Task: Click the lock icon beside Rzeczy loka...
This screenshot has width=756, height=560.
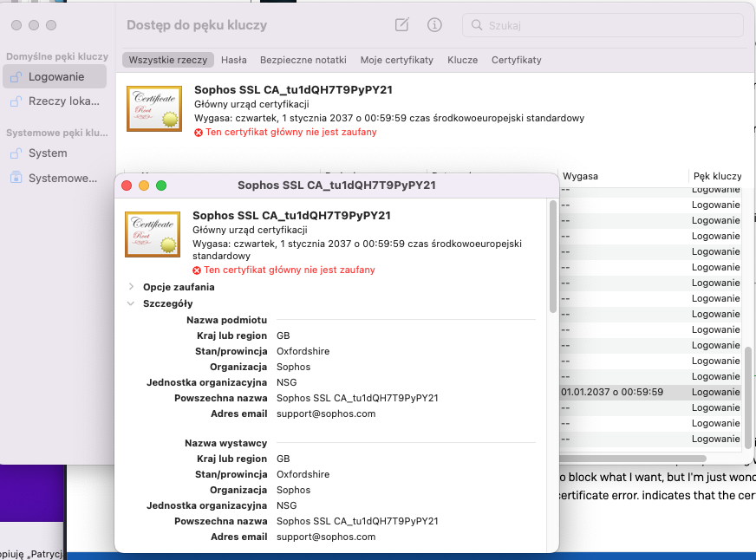Action: 16,101
